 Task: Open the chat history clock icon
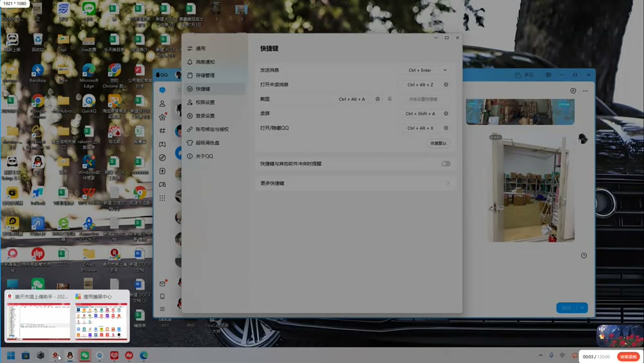[583, 256]
